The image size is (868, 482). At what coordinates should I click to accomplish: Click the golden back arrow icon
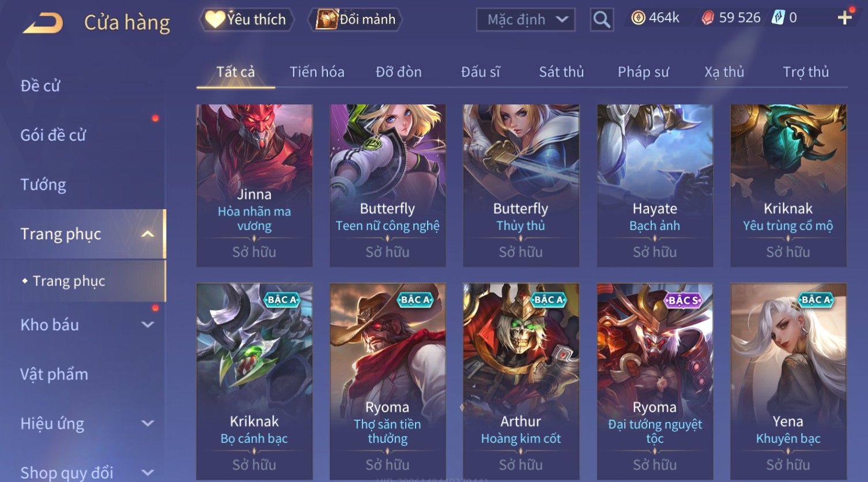coord(43,23)
